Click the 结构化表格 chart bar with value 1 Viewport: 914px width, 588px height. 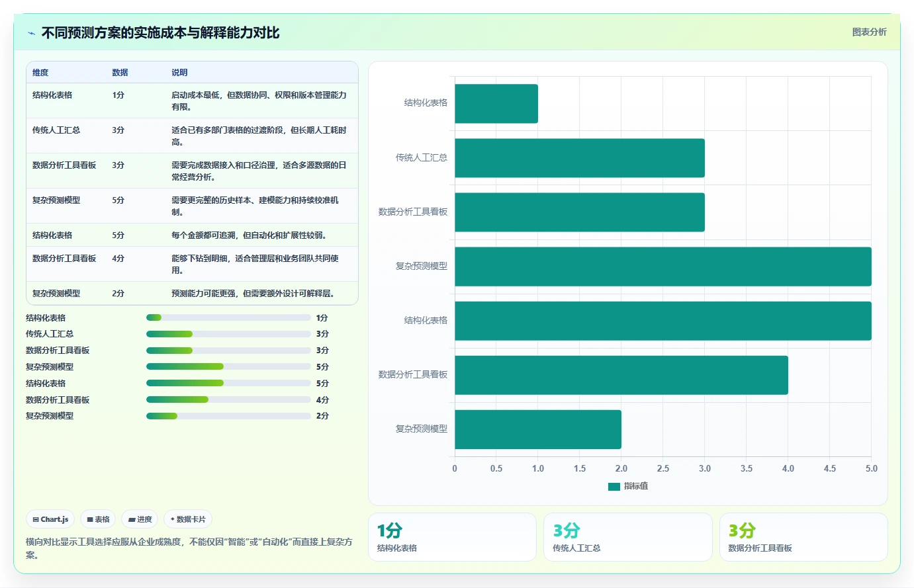point(496,104)
